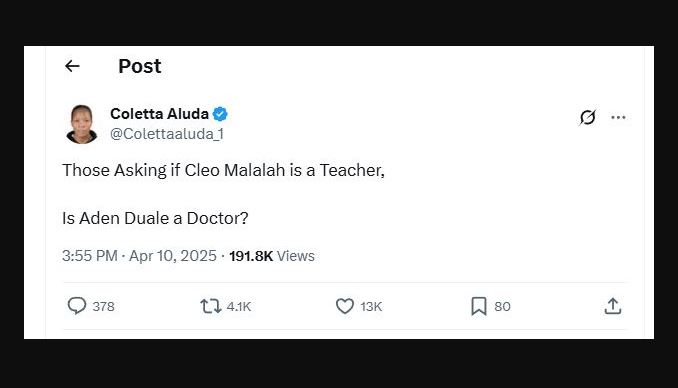
Task: Click the text "Is Aden Duale a Doctor?"
Action: (x=155, y=218)
